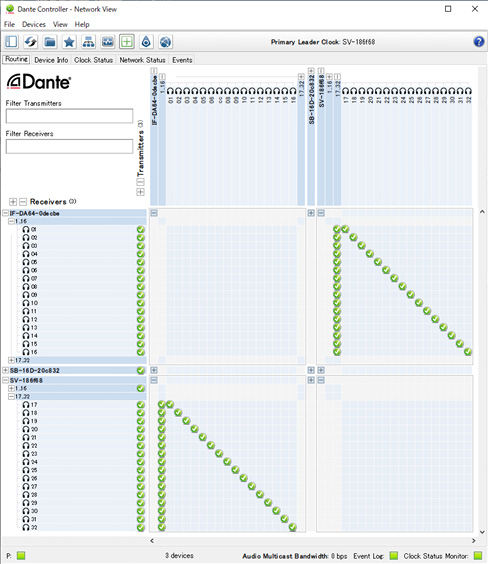Screen dimensions: 488x564
Task: Expand all transmitters with plus button
Action: click(140, 192)
